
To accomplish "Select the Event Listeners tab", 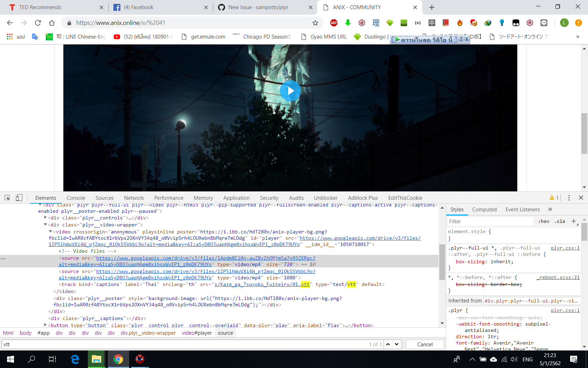I will (523, 210).
